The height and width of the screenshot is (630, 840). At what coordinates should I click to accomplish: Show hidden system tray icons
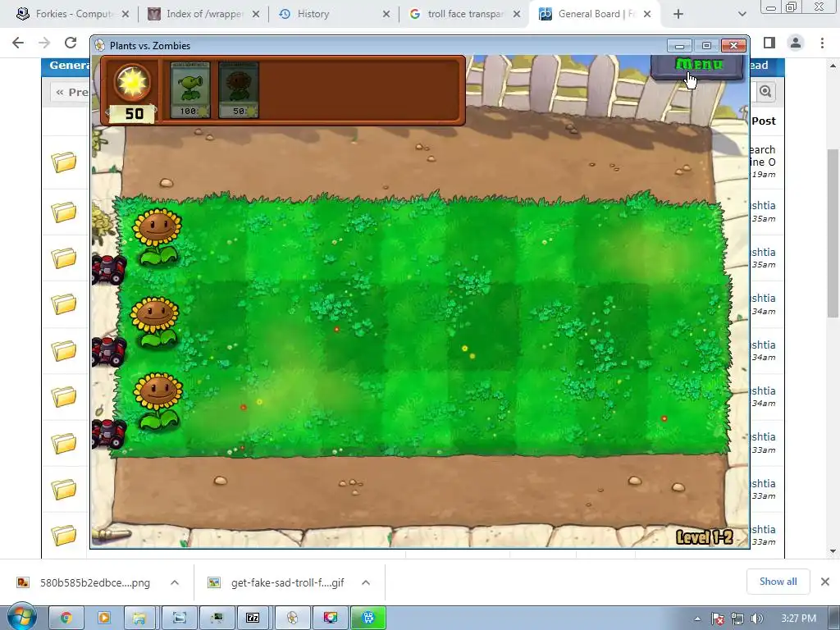click(x=697, y=619)
